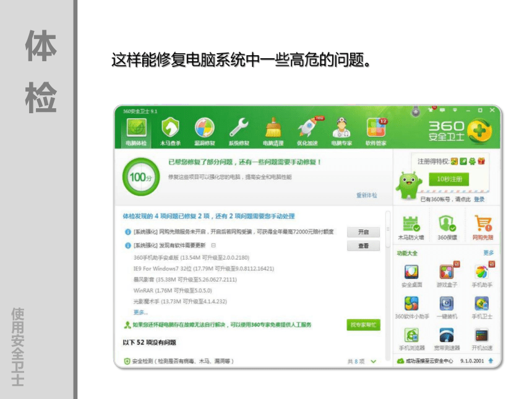Expand the 安全检测 section chevron
This screenshot has height=399, width=532.
click(374, 362)
